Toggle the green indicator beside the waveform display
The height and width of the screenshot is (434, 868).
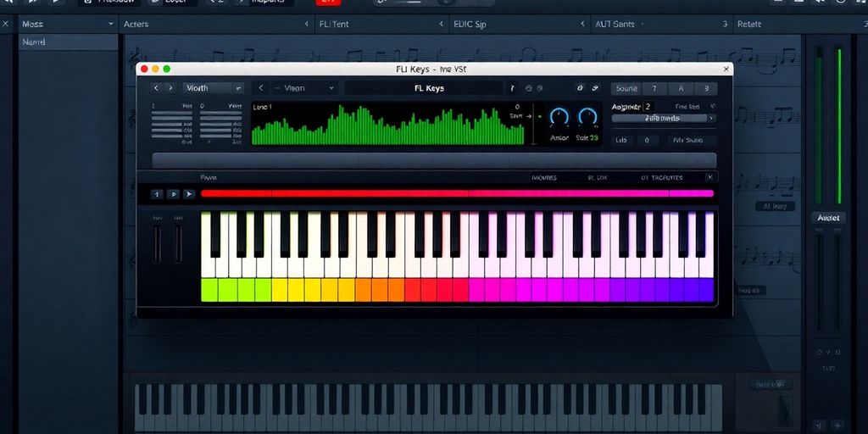click(x=532, y=116)
